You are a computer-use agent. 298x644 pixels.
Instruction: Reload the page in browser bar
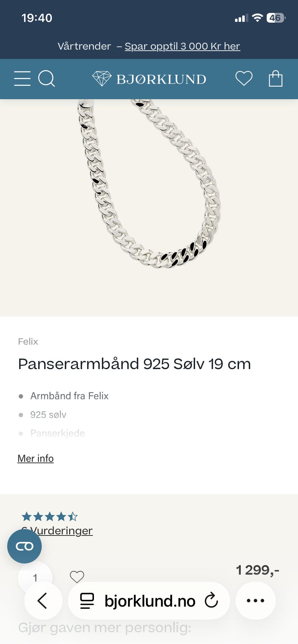click(211, 601)
